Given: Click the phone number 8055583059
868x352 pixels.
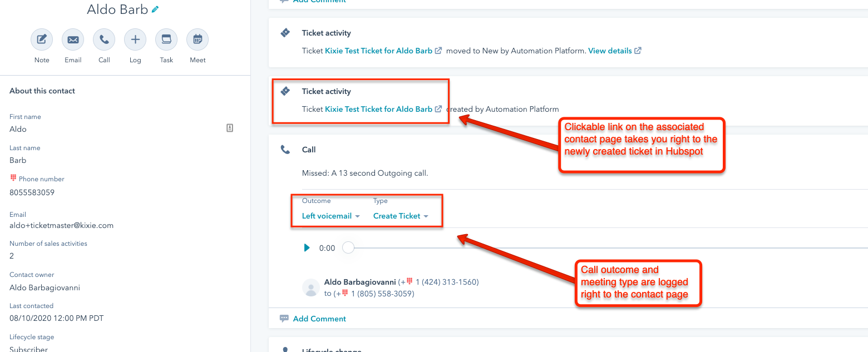Looking at the screenshot, I should coord(32,192).
